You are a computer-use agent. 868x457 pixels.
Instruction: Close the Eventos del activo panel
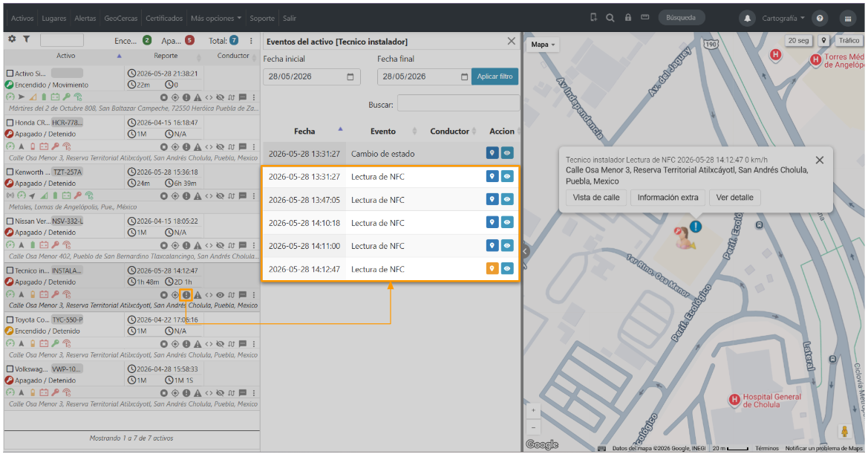click(511, 41)
